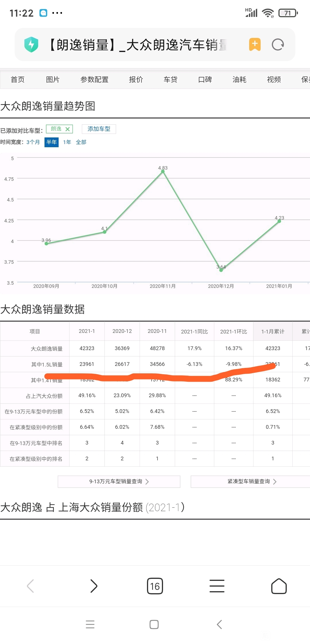Click the 0.71% cumulative share cell

tap(273, 427)
